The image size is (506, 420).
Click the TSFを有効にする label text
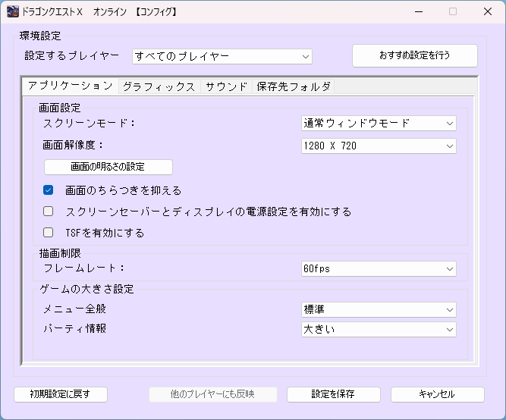click(x=105, y=233)
